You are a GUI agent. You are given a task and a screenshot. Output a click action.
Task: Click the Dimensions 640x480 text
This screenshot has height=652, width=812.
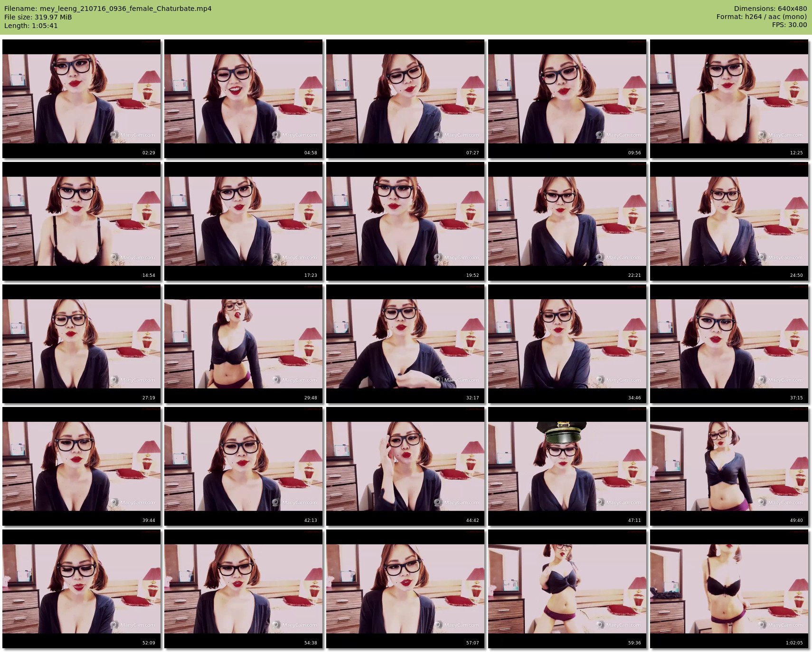click(770, 9)
